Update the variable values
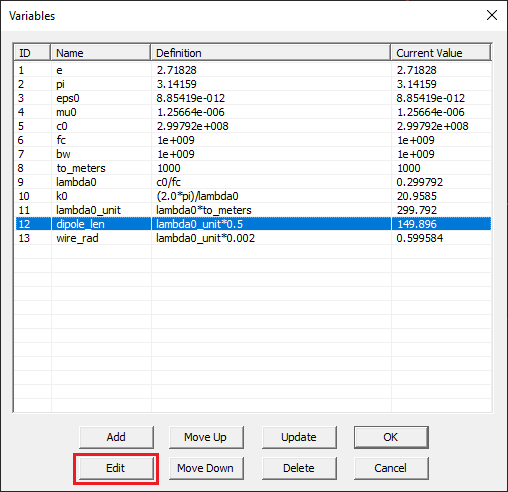Viewport: 508px width, 492px height. [x=299, y=437]
